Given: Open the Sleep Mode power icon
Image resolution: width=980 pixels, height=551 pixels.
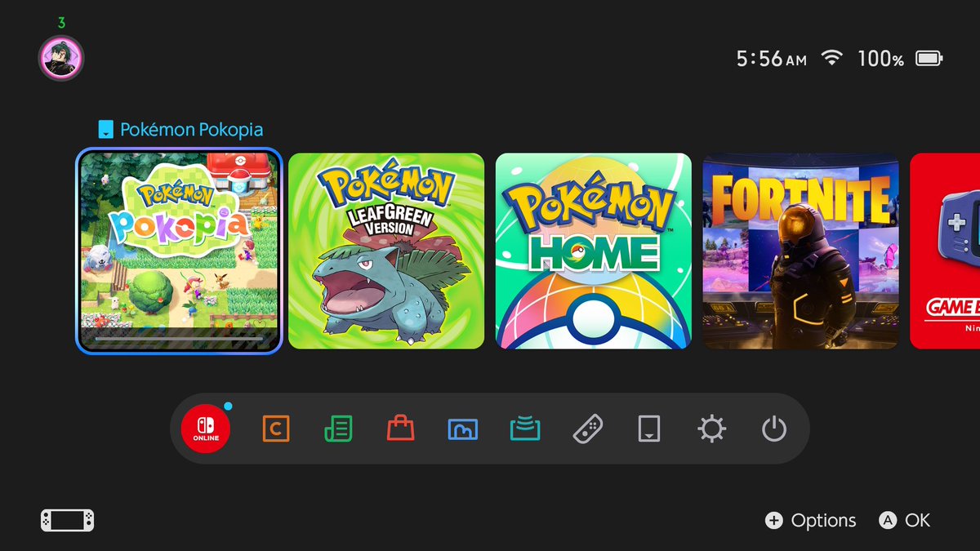Looking at the screenshot, I should pos(773,429).
